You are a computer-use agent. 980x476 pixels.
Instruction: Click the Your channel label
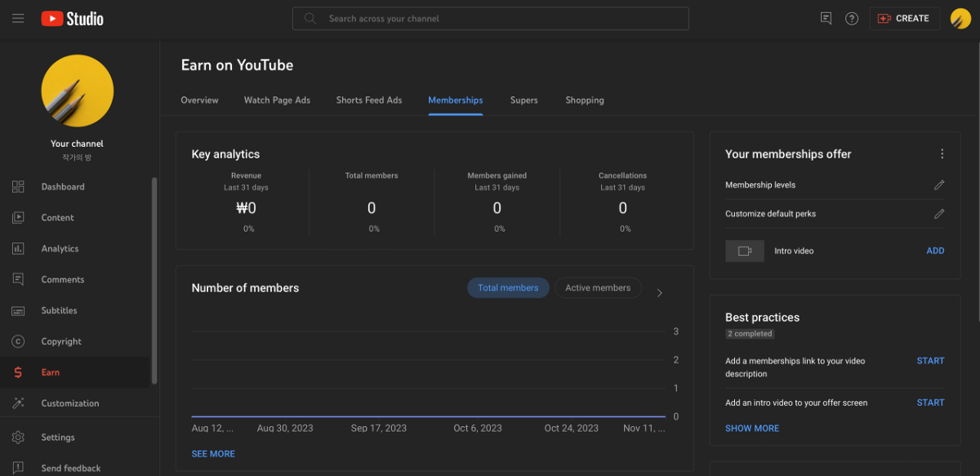coord(77,144)
